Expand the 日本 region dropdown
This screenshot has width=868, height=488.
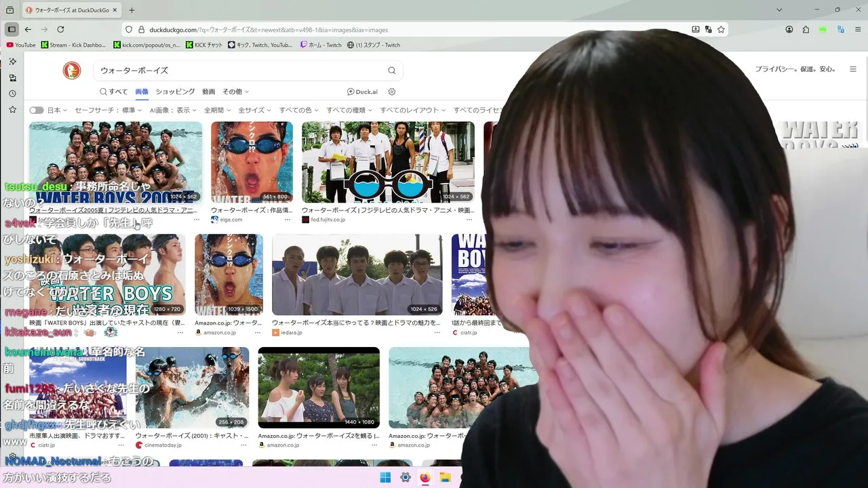point(57,110)
